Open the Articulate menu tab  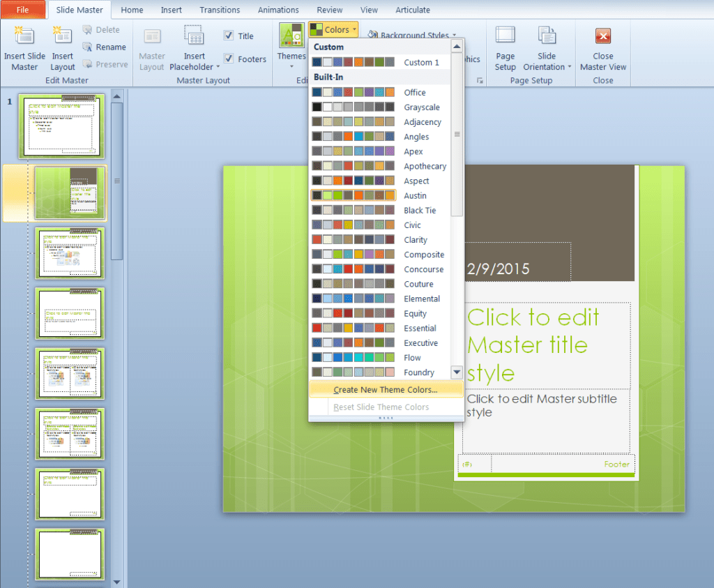(x=412, y=10)
